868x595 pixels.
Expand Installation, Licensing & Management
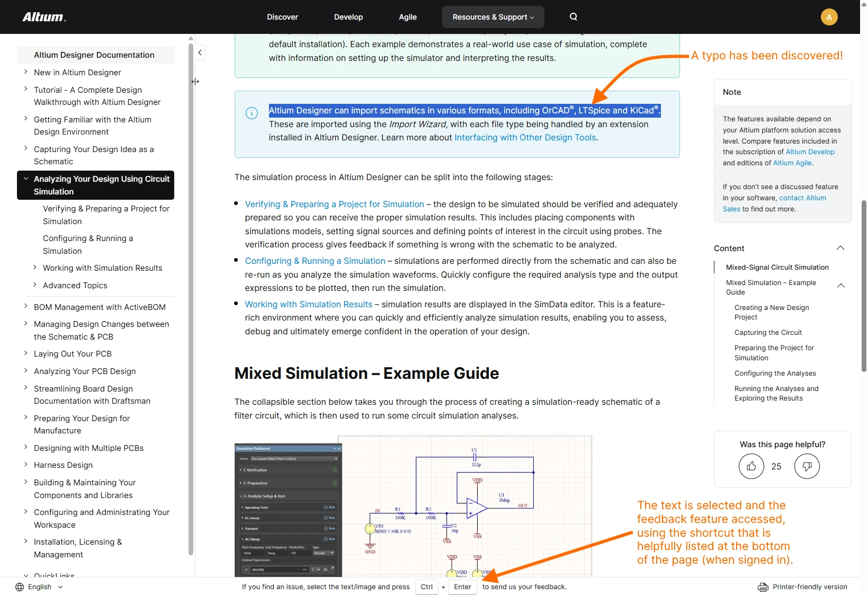25,541
